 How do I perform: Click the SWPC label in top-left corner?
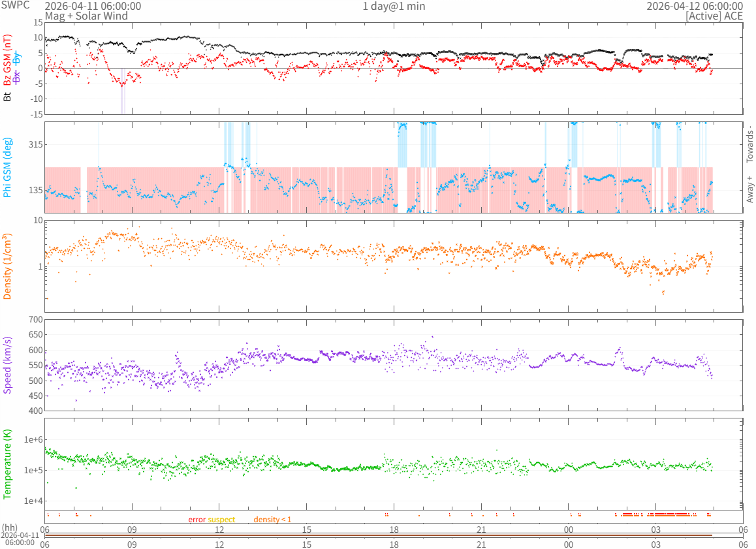[14, 5]
